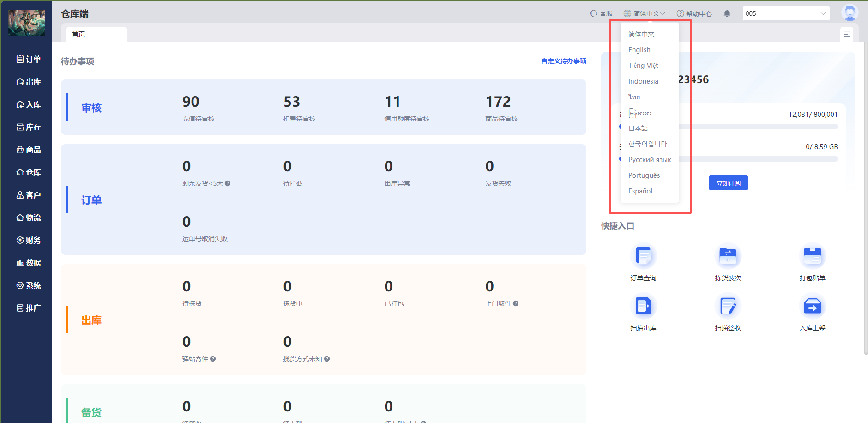
Task: Click the 90 充值待审核 counter
Action: 191,102
